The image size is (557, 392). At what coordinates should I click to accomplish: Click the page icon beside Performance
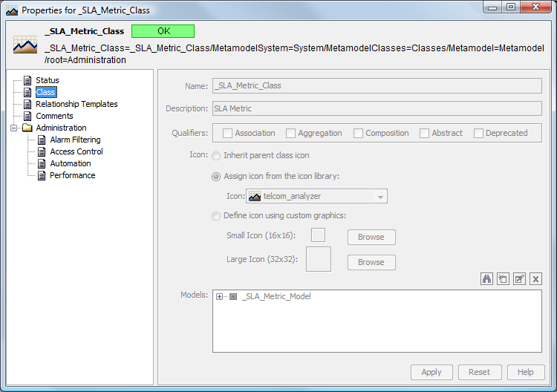tap(42, 175)
